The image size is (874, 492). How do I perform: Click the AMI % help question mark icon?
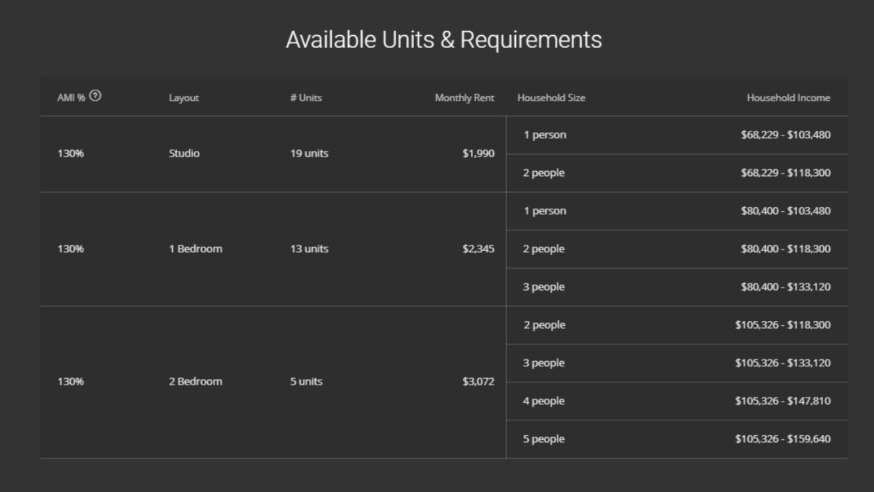pos(95,97)
